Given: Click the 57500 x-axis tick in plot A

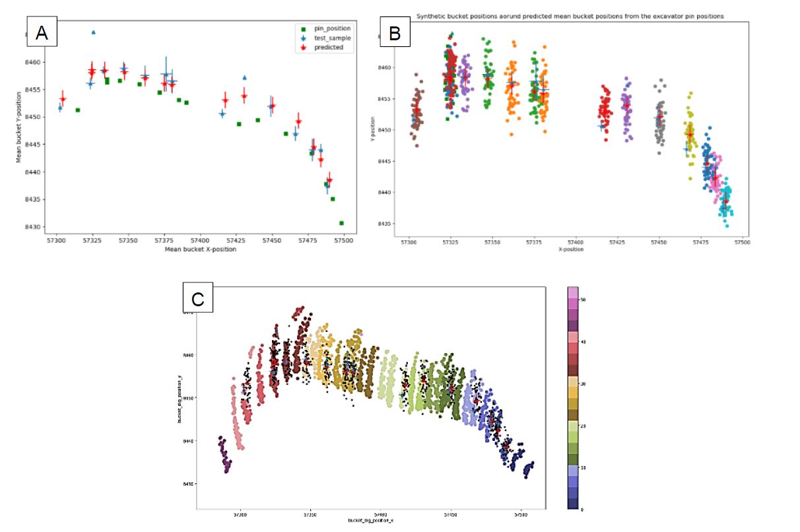Looking at the screenshot, I should pos(343,239).
